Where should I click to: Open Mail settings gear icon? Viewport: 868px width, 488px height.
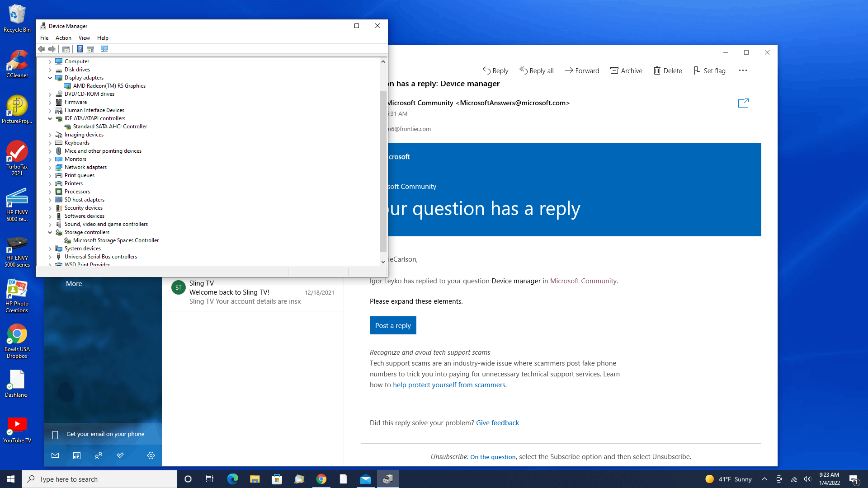point(151,455)
